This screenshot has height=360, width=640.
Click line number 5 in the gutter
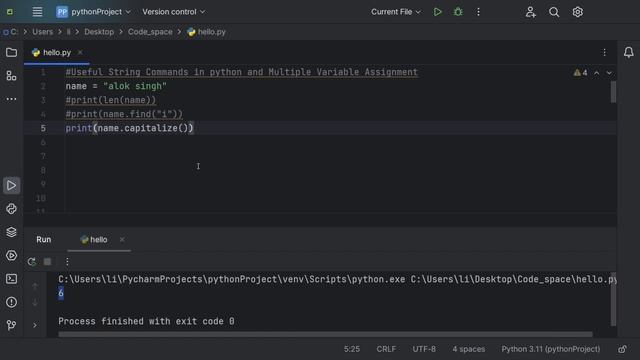pyautogui.click(x=43, y=128)
